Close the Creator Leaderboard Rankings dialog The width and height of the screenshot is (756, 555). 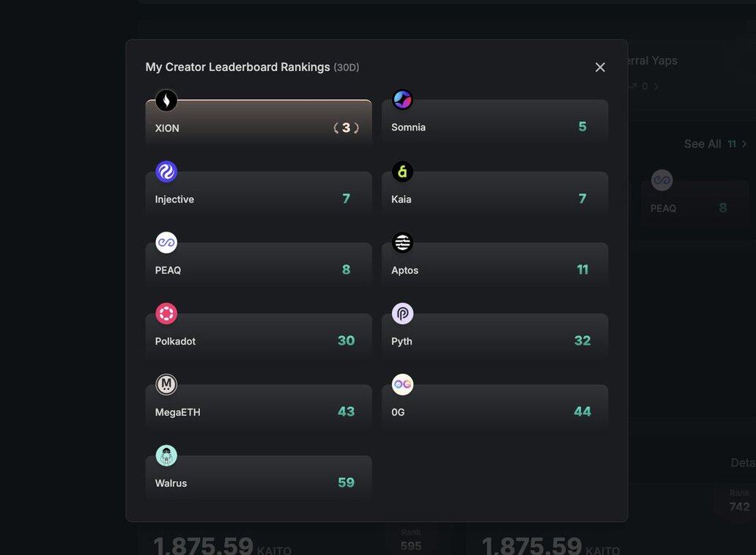tap(600, 67)
